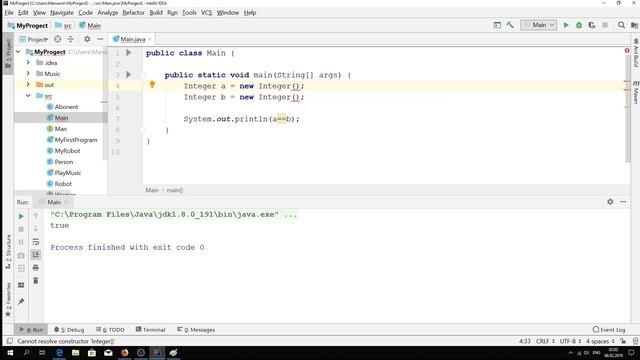Click the Build project hammer icon
The width and height of the screenshot is (640, 360).
[510, 25]
